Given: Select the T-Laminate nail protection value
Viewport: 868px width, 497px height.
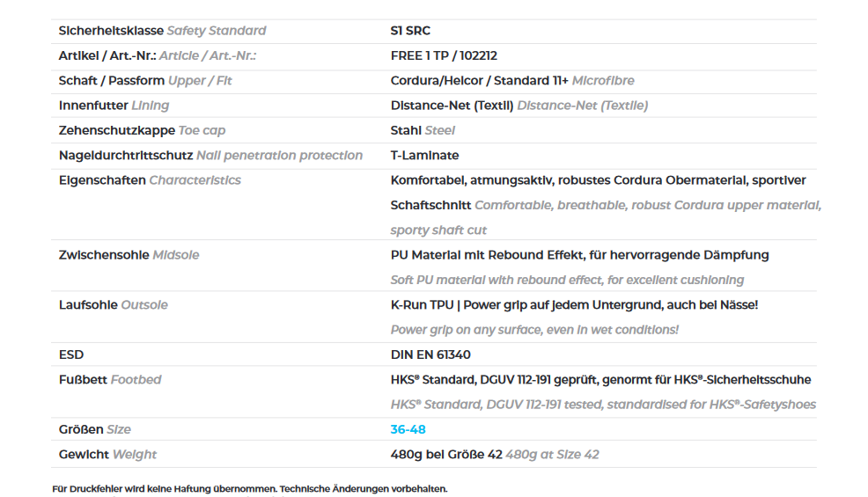Looking at the screenshot, I should pyautogui.click(x=424, y=156).
